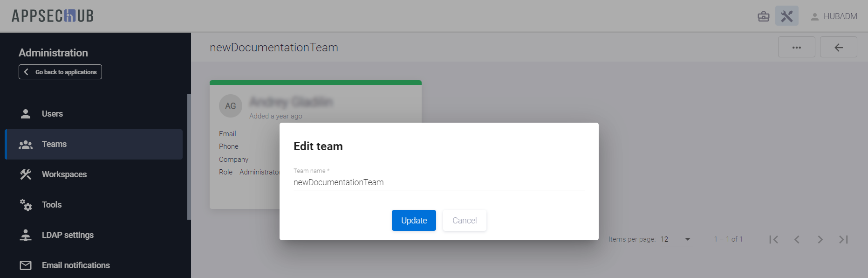Click the back arrow button
The height and width of the screenshot is (278, 868).
839,47
